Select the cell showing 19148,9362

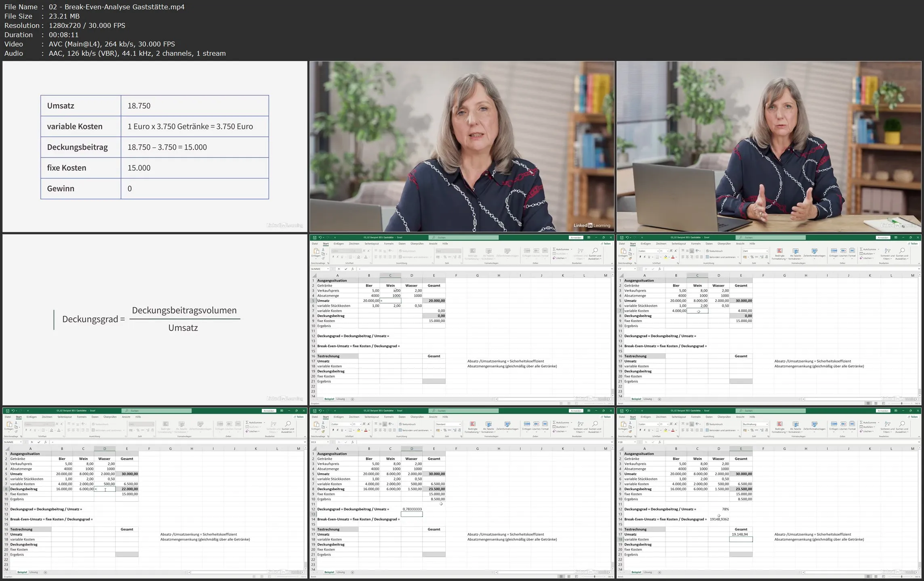coord(719,519)
